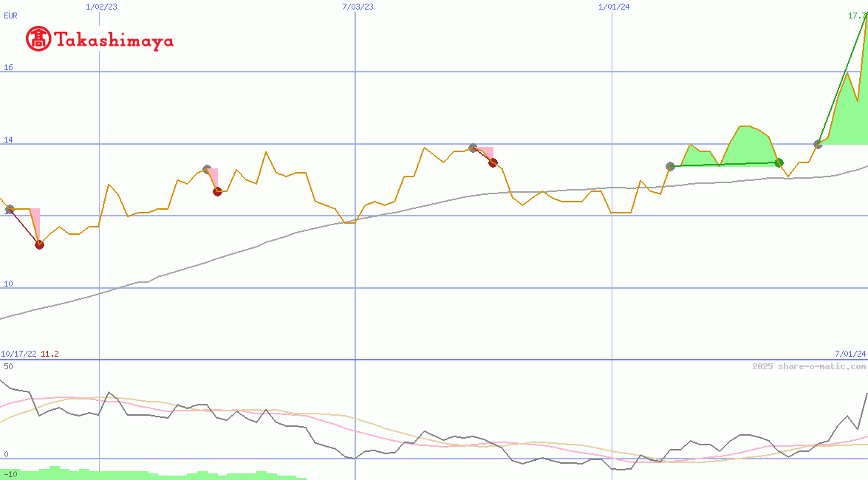Screen dimensions: 868x480
Task: Click the red marker left of 1/02/23 gridline
Action: click(x=39, y=244)
